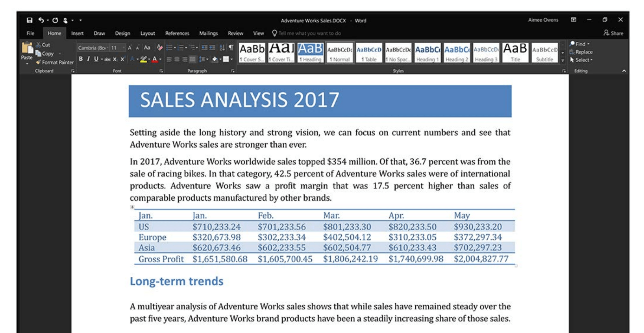Open the font name dropdown
Viewport: 644px width, 333px height.
[x=107, y=48]
